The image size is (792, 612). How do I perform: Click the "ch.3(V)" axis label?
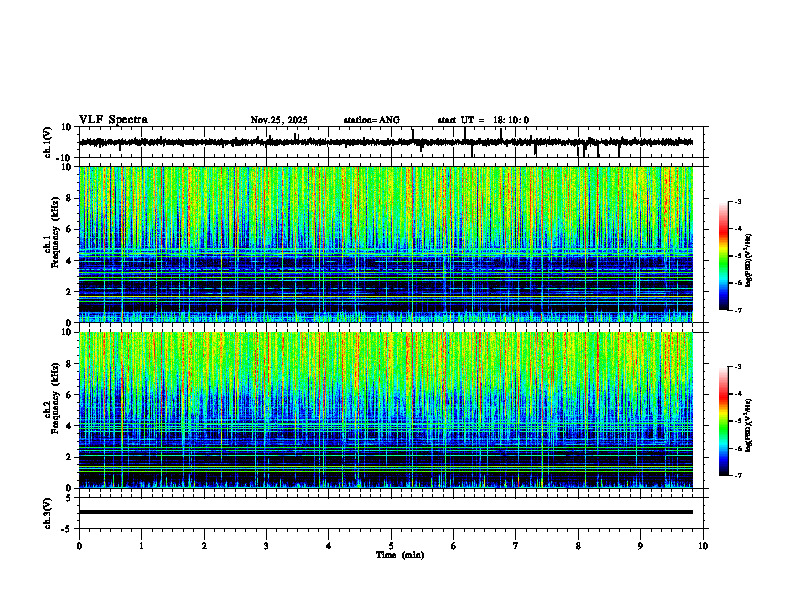48,513
